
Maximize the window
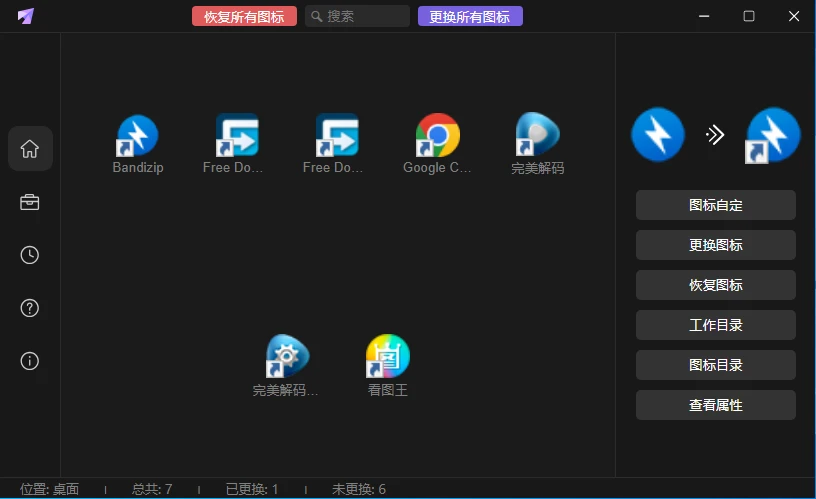749,16
